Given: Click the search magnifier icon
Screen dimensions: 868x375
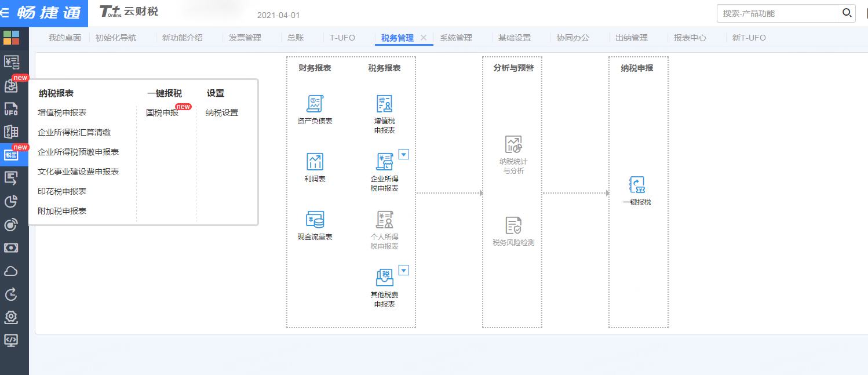Looking at the screenshot, I should [x=847, y=13].
